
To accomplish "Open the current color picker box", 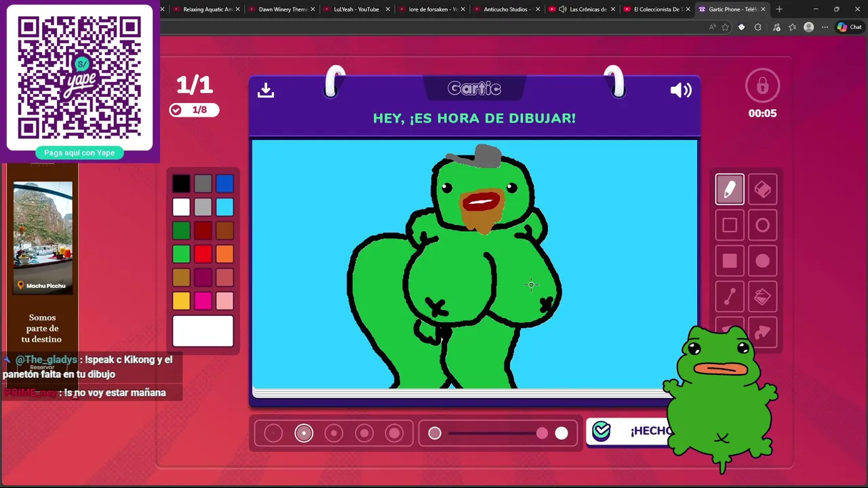I will (203, 331).
